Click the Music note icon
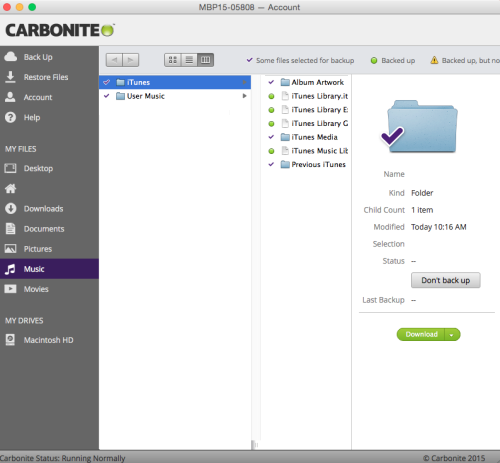500x463 pixels. [x=10, y=269]
